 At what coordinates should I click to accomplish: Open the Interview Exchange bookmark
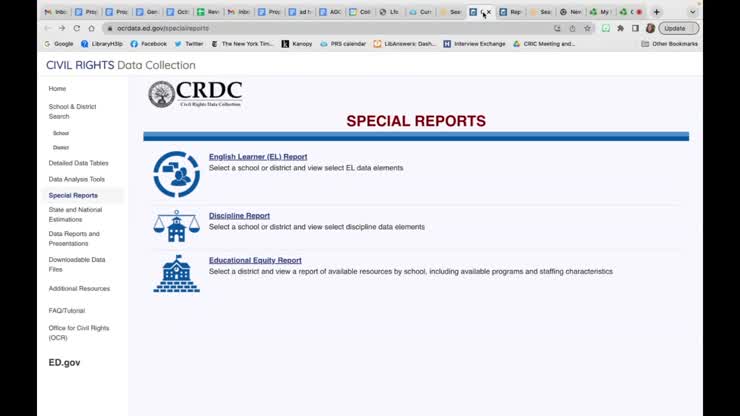pyautogui.click(x=474, y=44)
